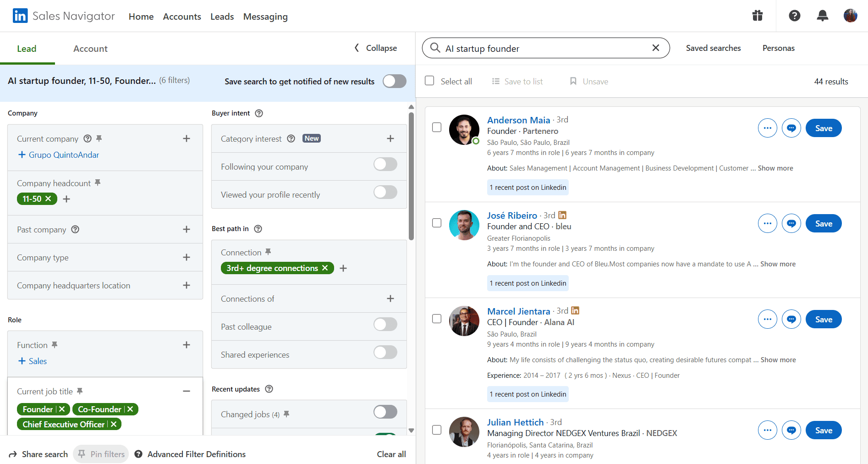
Task: Expand the Connections of filter
Action: [390, 298]
